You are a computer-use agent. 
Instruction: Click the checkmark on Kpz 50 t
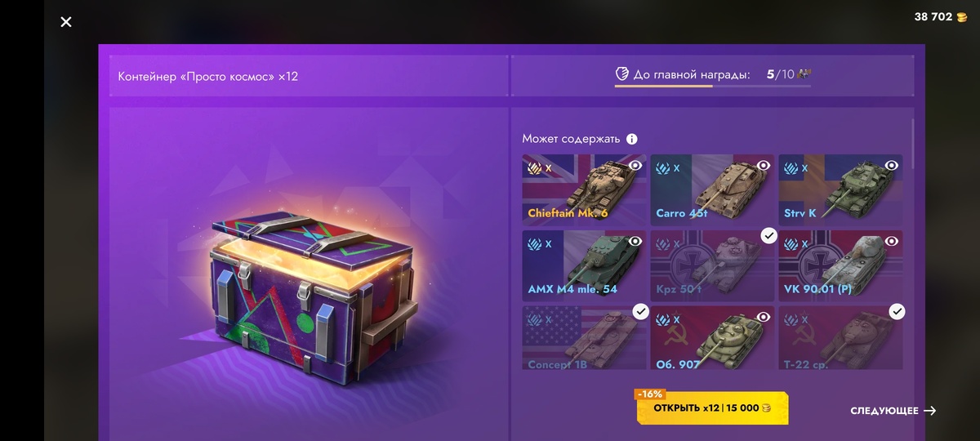pos(768,235)
